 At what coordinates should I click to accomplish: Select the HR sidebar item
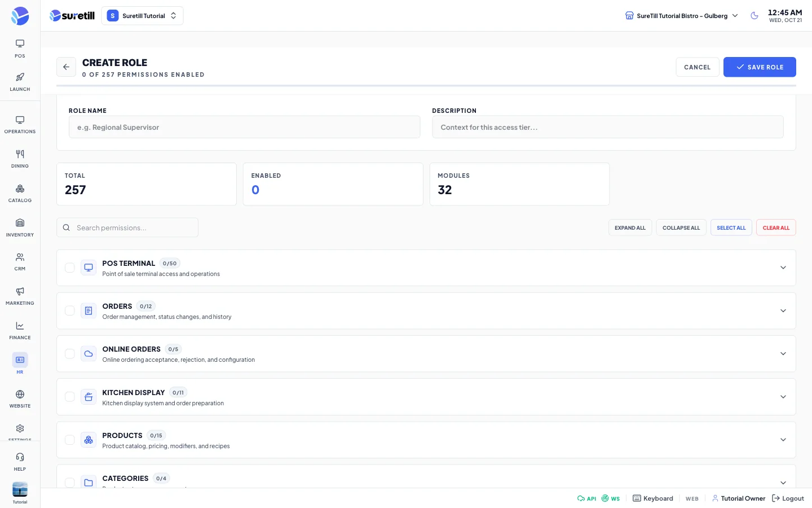(20, 364)
